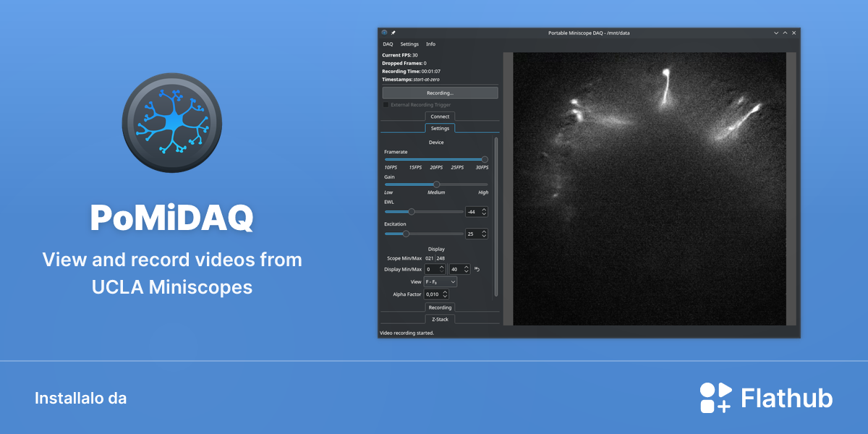
Task: Reset Display Min/Max with the undo arrow icon
Action: point(477,269)
